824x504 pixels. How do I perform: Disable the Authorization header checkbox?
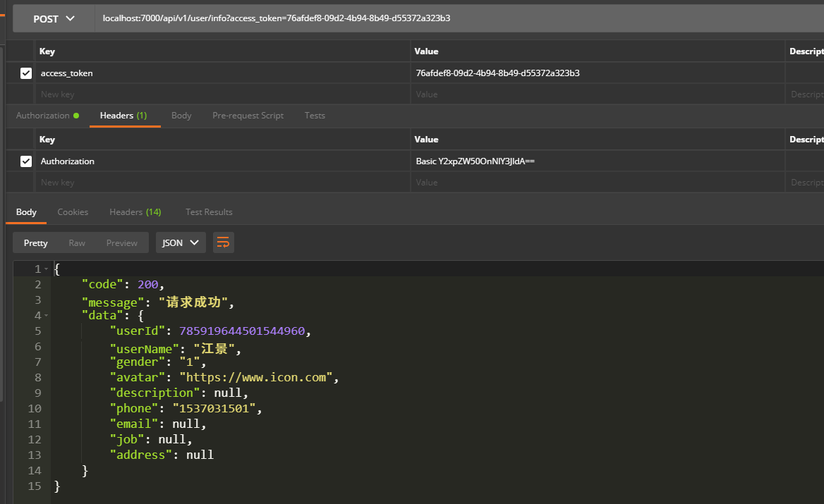(x=26, y=161)
